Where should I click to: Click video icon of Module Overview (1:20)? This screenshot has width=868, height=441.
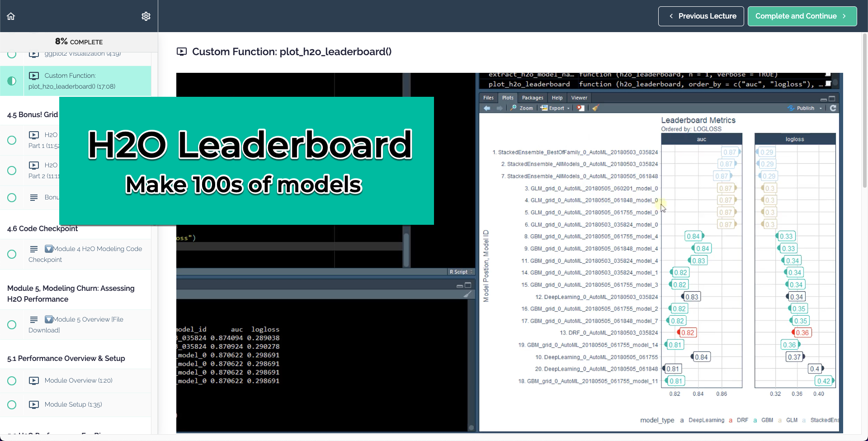[34, 380]
